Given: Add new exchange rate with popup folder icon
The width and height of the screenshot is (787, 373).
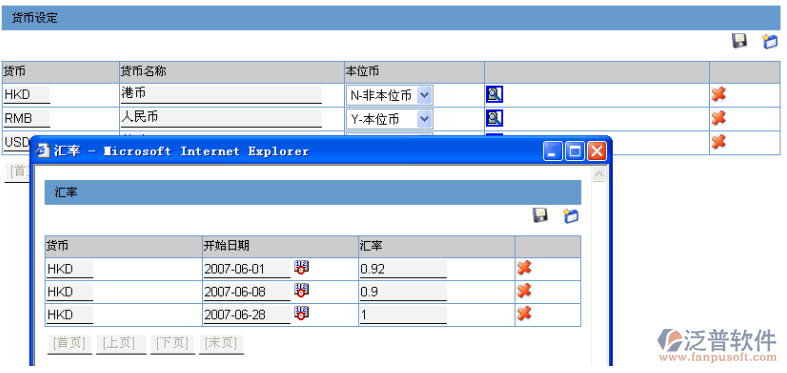Looking at the screenshot, I should pos(571,216).
